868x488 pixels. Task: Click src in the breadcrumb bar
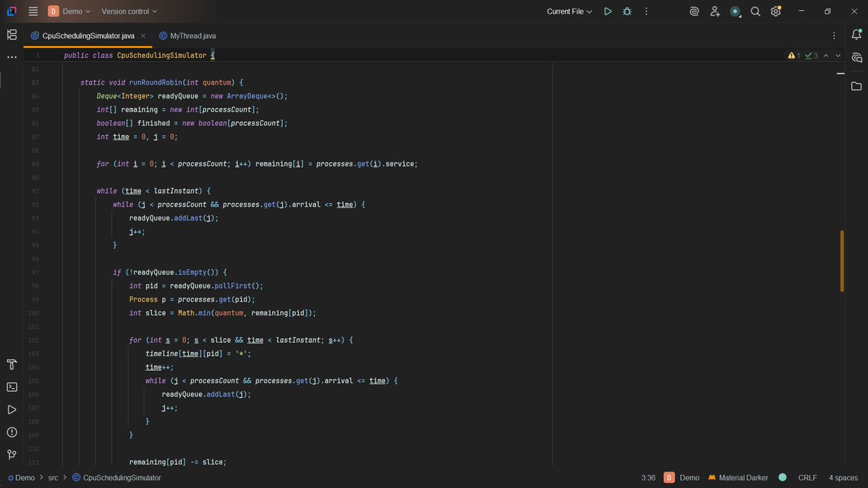point(53,478)
